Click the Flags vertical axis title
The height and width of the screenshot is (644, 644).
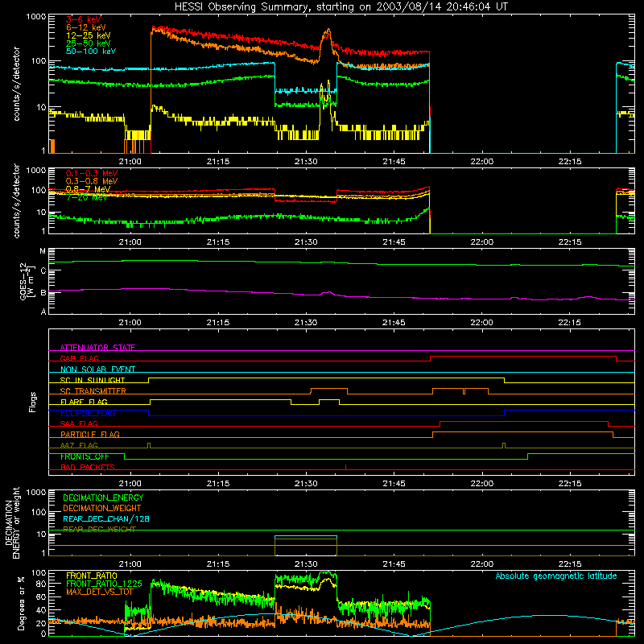click(33, 402)
